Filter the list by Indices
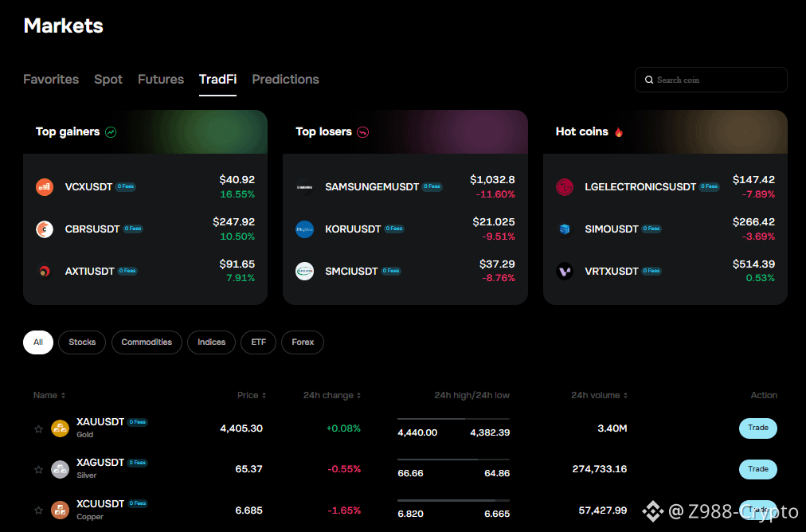This screenshot has height=532, width=806. pos(211,342)
